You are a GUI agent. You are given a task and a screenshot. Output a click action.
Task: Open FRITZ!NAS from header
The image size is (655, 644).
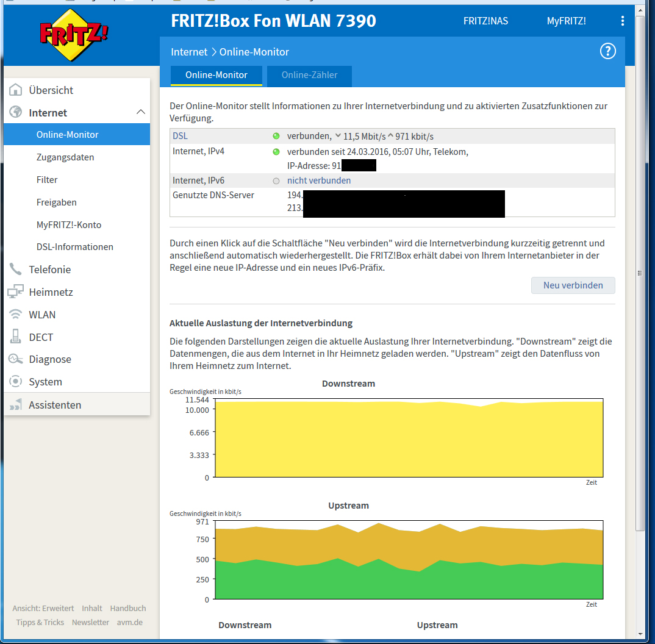(485, 21)
